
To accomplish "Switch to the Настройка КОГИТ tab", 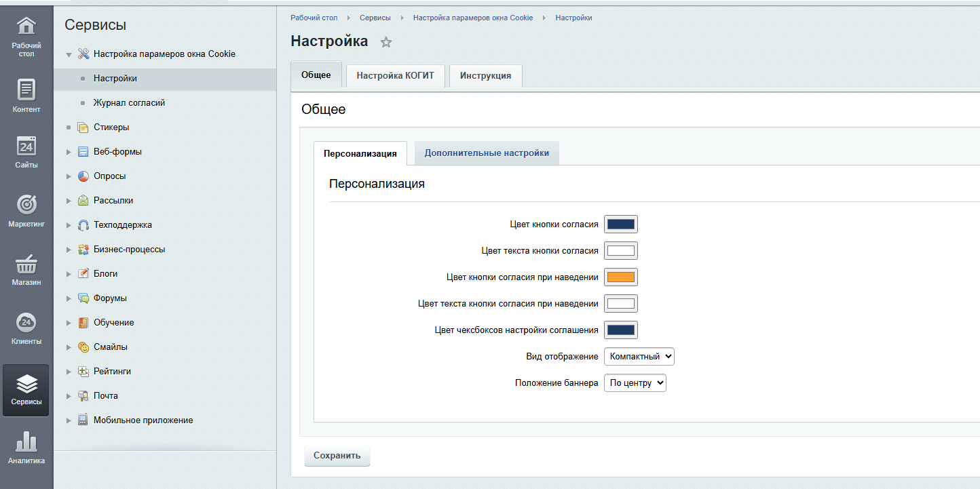I will [395, 75].
